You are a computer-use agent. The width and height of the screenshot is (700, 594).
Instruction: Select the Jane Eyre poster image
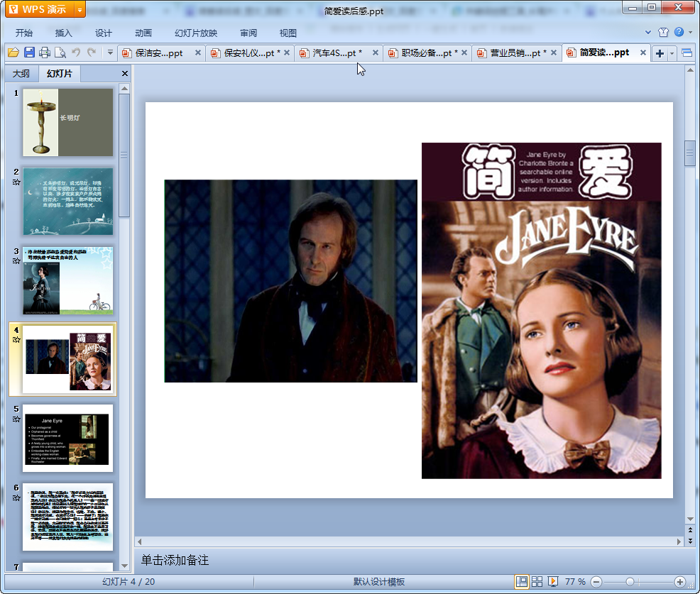(542, 311)
